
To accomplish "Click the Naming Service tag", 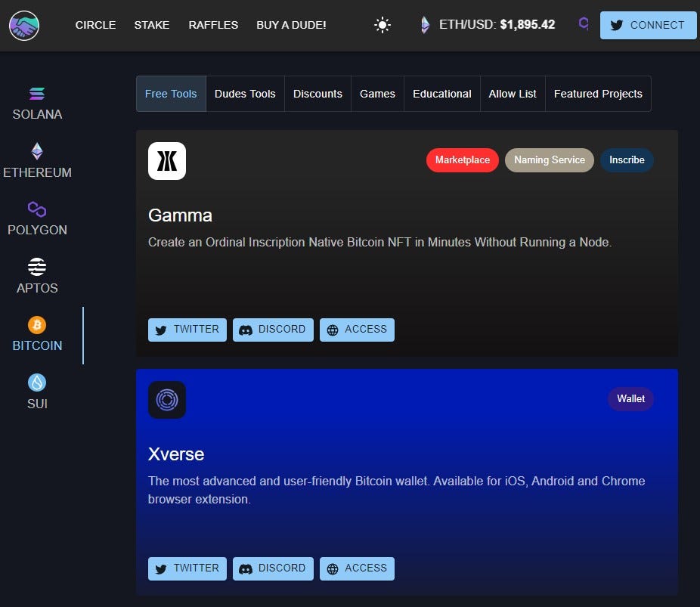I will pyautogui.click(x=550, y=159).
